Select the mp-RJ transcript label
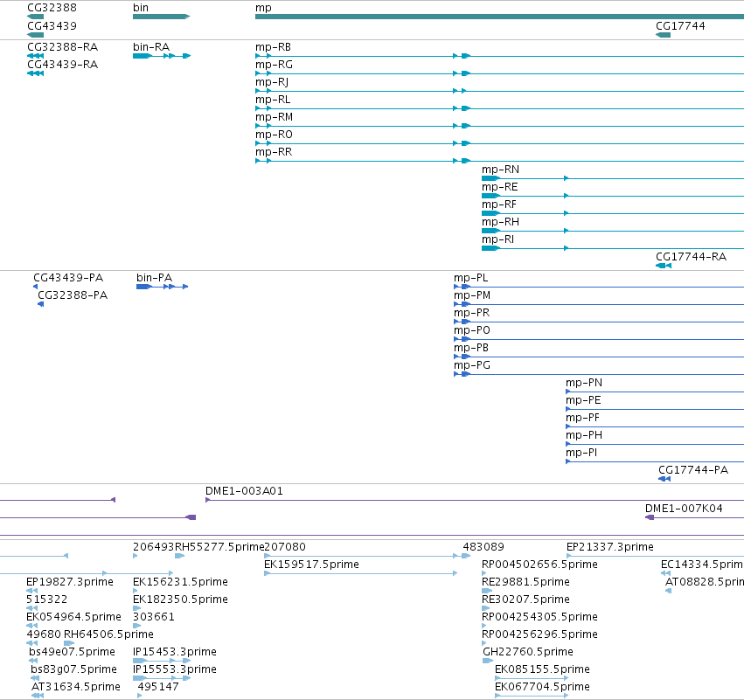Viewport: 744px width, 700px height. [x=272, y=81]
